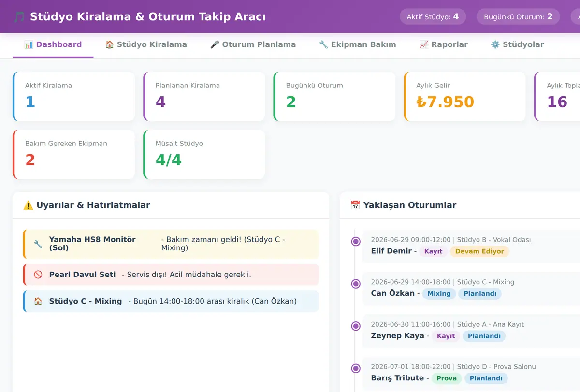Open the Ekipman Bakım tab

click(358, 45)
